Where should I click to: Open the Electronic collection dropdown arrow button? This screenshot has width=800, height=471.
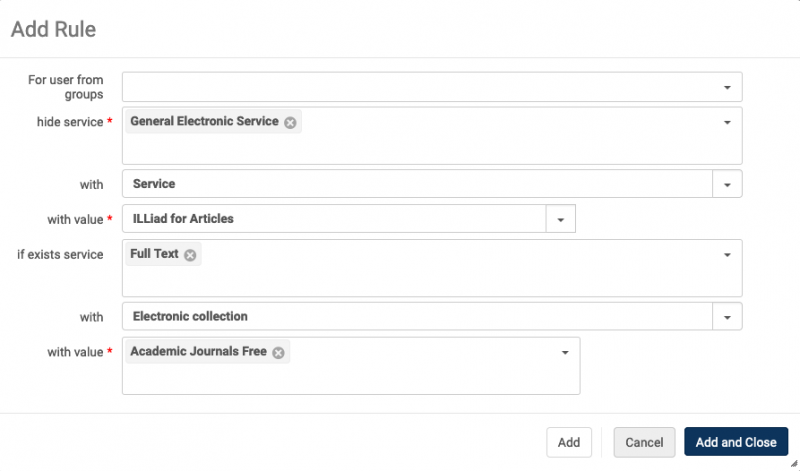click(727, 317)
